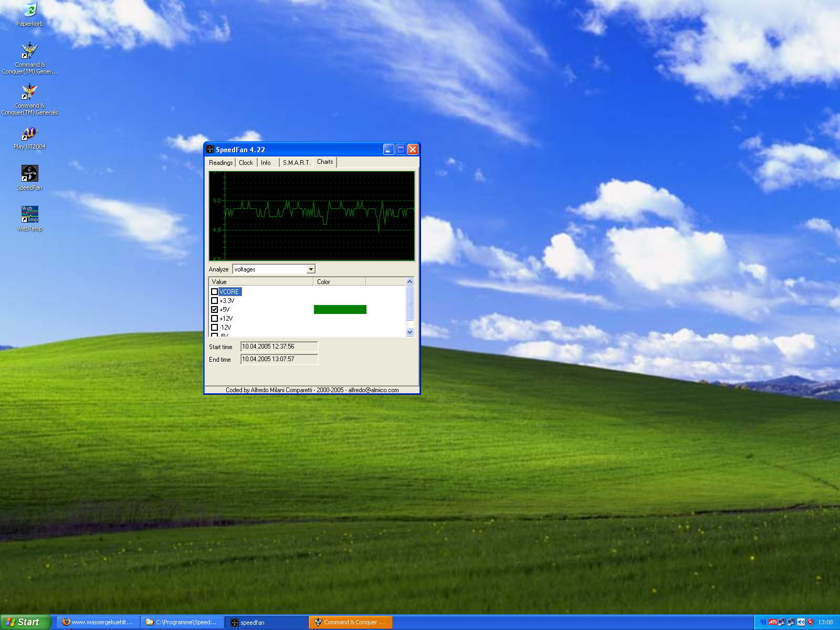Click the voltage list scroll up arrow
Viewport: 840px width, 630px height.
click(410, 282)
